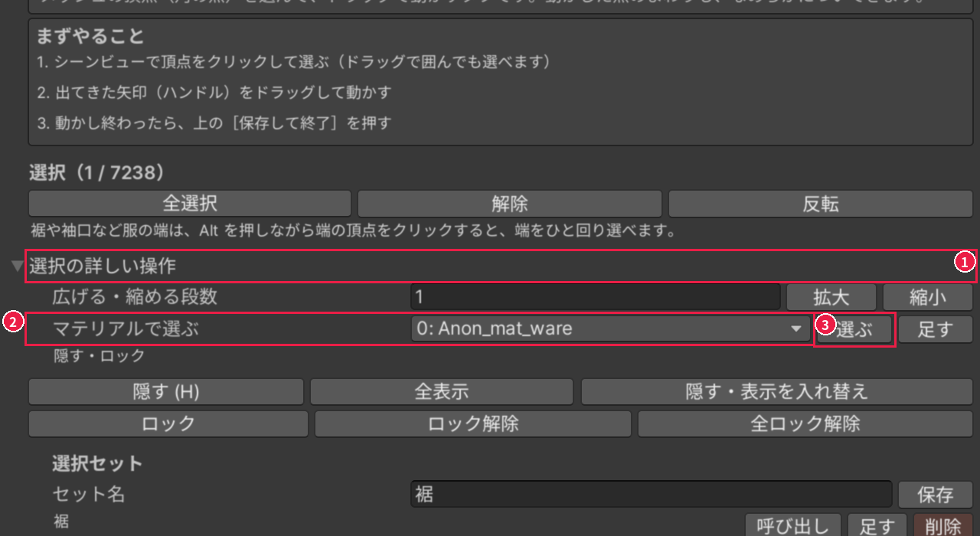Click the 反転 button
Screen dimensions: 980x536
coord(820,204)
